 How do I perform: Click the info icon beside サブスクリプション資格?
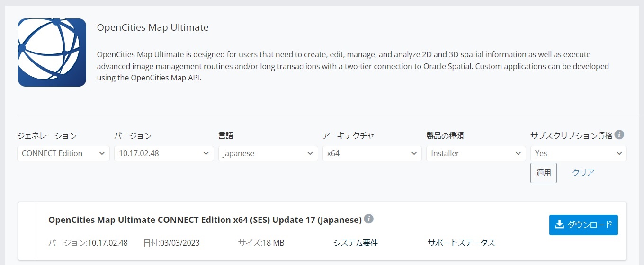point(619,135)
